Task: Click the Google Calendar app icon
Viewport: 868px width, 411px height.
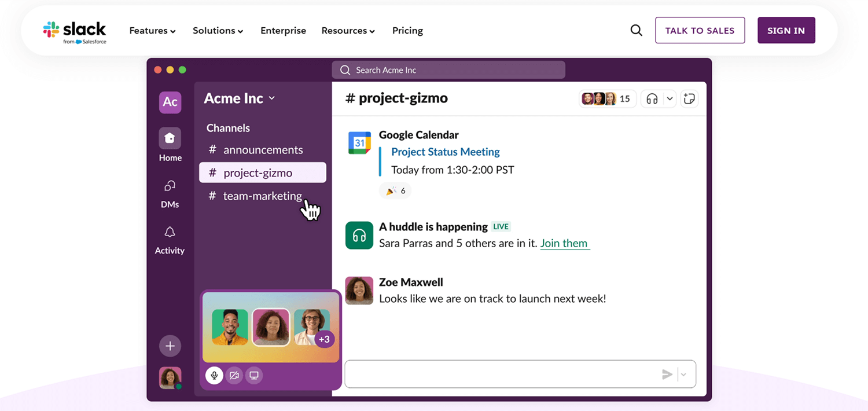Action: 359,143
